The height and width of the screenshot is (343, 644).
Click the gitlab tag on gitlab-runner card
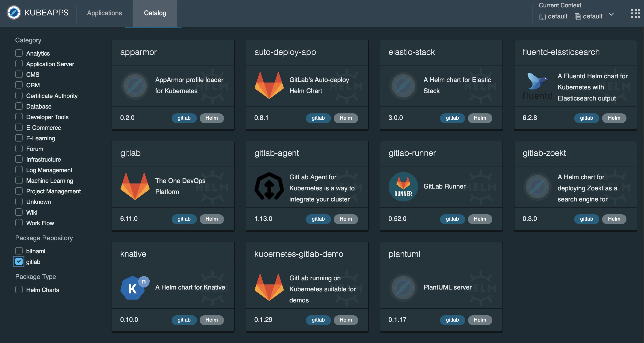[x=452, y=219]
